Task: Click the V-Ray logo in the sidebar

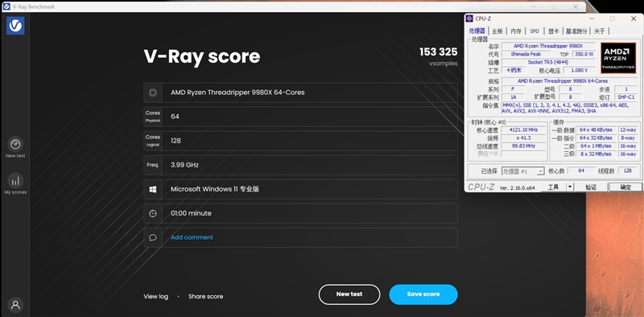Action: (15, 26)
